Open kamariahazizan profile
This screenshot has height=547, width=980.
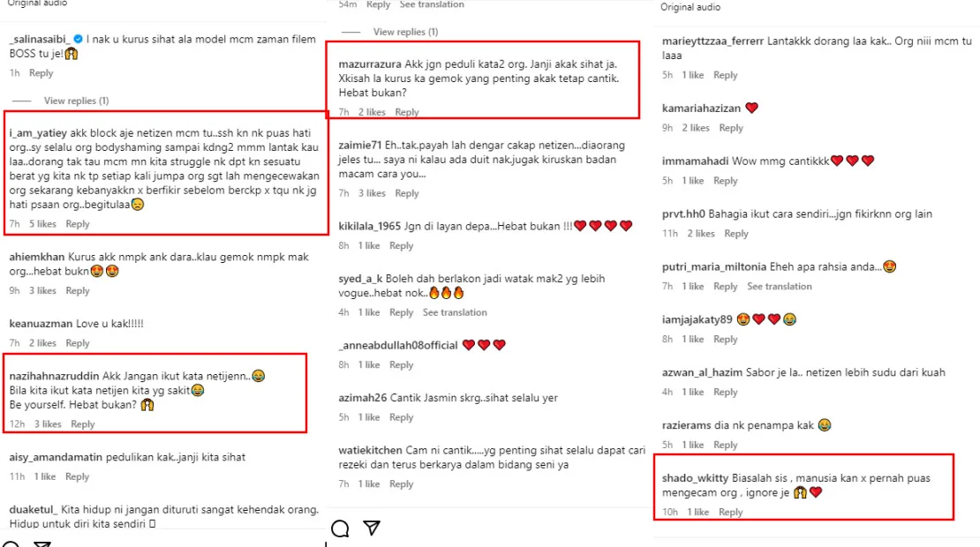click(x=701, y=109)
